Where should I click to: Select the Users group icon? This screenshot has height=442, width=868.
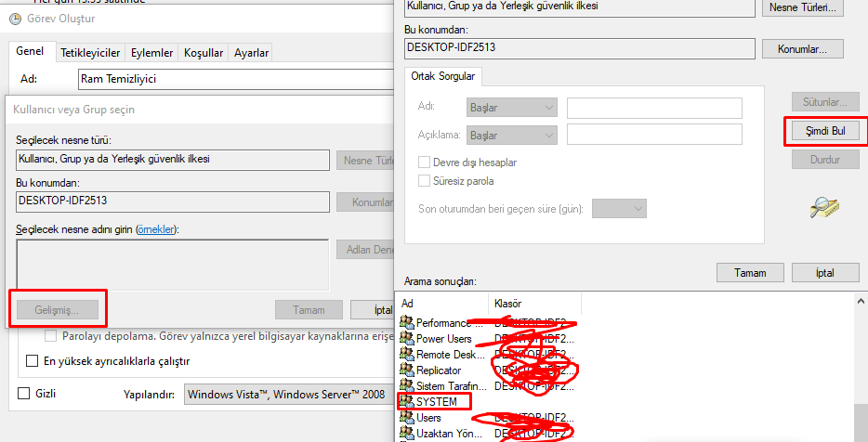407,417
